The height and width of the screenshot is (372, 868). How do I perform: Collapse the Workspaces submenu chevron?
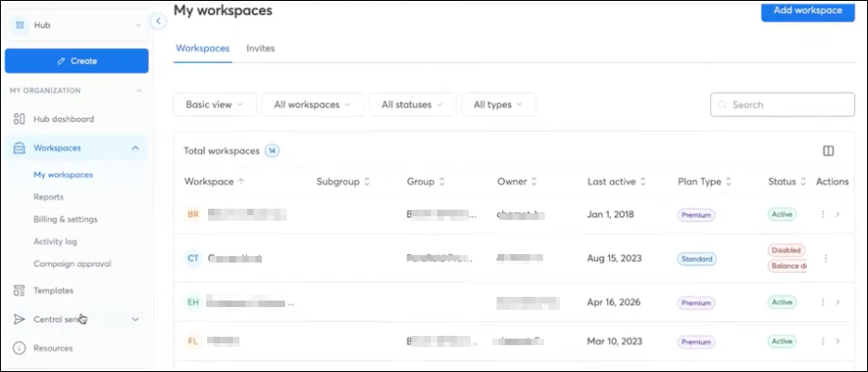(x=135, y=148)
